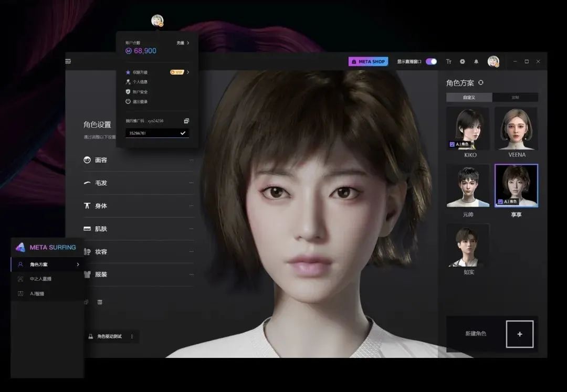Toggle the 显示直播窗口 switch
The image size is (567, 392).
[x=431, y=61]
